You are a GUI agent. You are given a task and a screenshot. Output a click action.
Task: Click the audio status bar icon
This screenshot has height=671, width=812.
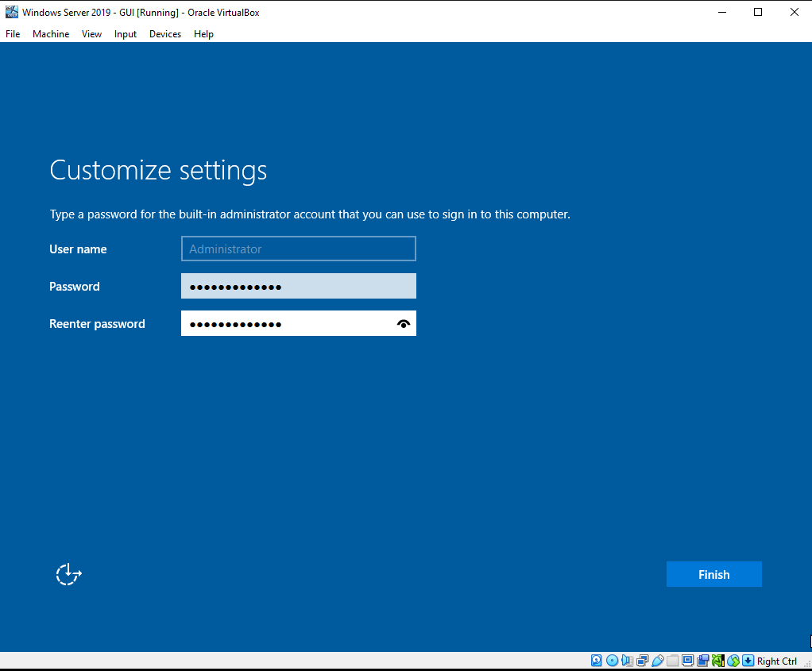627,661
